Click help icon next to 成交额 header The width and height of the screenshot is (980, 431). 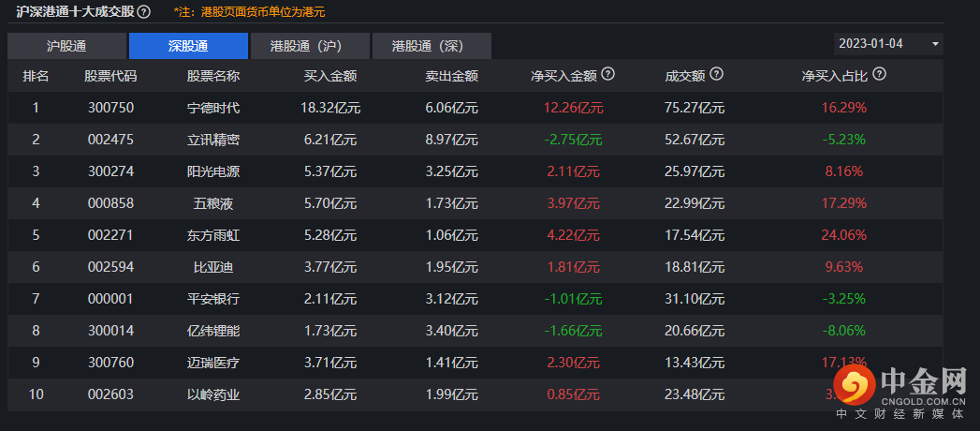coord(716,75)
